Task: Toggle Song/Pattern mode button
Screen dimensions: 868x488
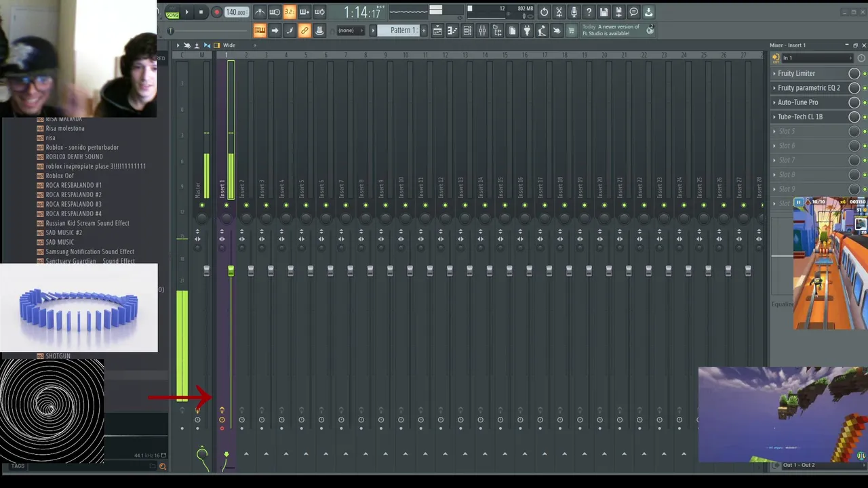Action: coord(172,13)
